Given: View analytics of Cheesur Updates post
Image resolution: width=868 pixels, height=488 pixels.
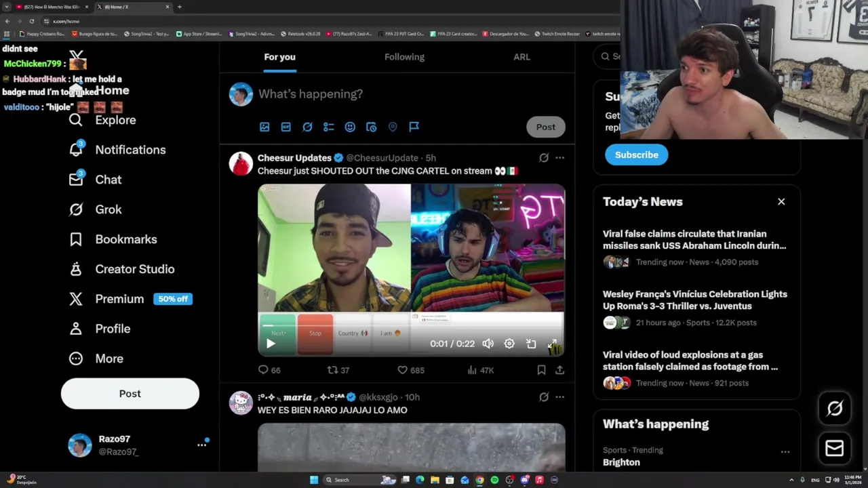Looking at the screenshot, I should 481,370.
